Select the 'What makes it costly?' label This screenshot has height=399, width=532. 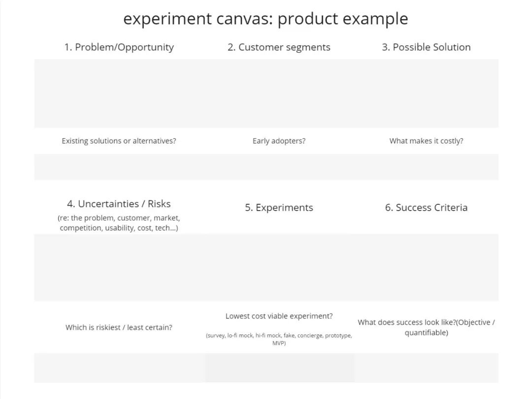426,141
